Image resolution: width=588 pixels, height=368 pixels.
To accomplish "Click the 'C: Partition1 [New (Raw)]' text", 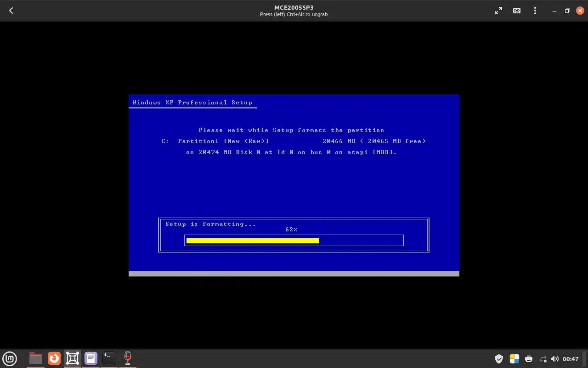I will pos(215,141).
